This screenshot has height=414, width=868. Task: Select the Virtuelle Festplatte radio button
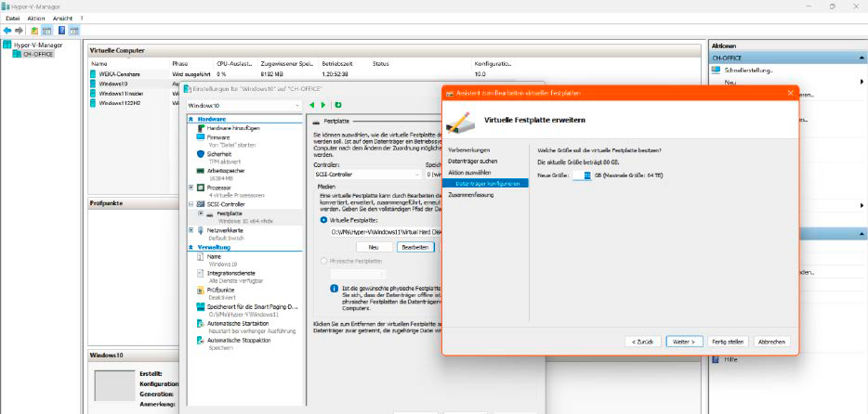(x=323, y=219)
